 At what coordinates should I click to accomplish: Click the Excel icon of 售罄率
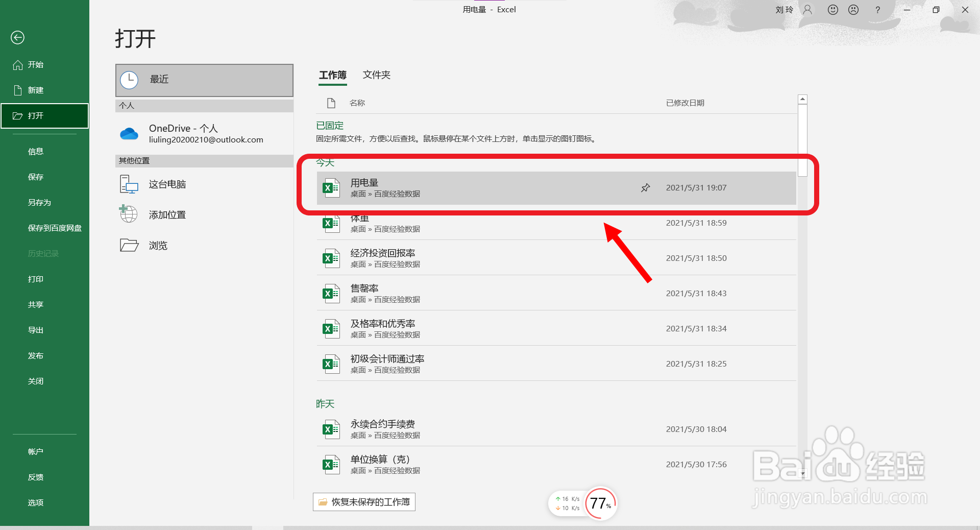pos(331,294)
